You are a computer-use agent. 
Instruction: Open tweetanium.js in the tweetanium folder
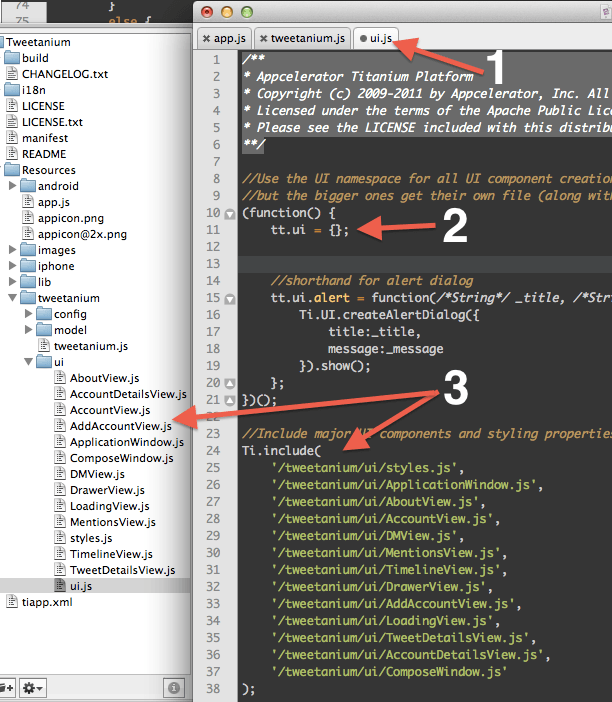pos(91,346)
